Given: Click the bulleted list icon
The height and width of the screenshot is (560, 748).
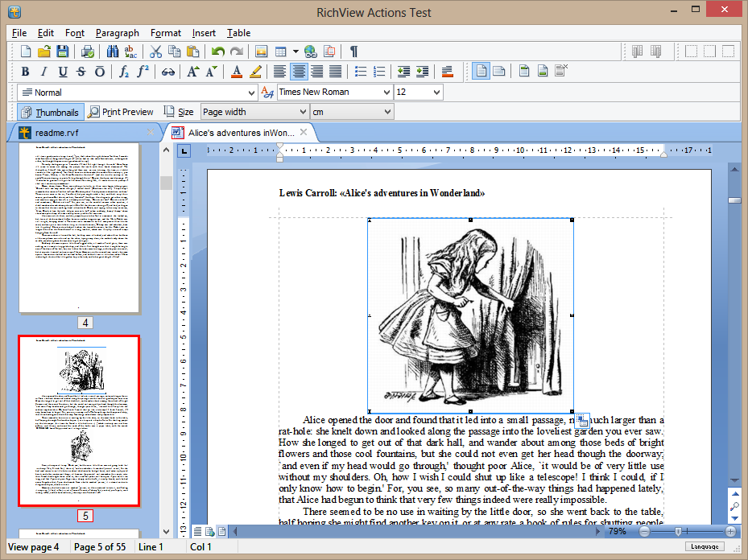Looking at the screenshot, I should click(362, 72).
